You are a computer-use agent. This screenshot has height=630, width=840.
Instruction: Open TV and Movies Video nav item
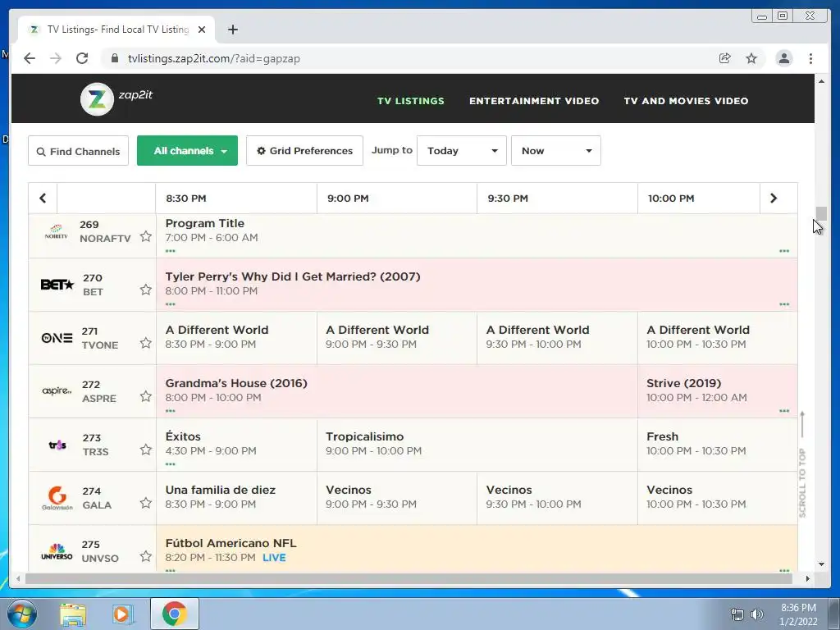tap(687, 101)
